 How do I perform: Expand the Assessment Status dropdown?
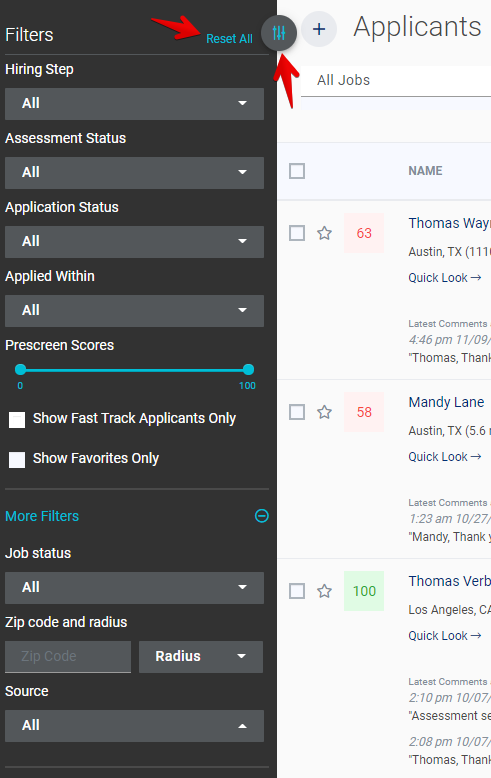pos(134,173)
